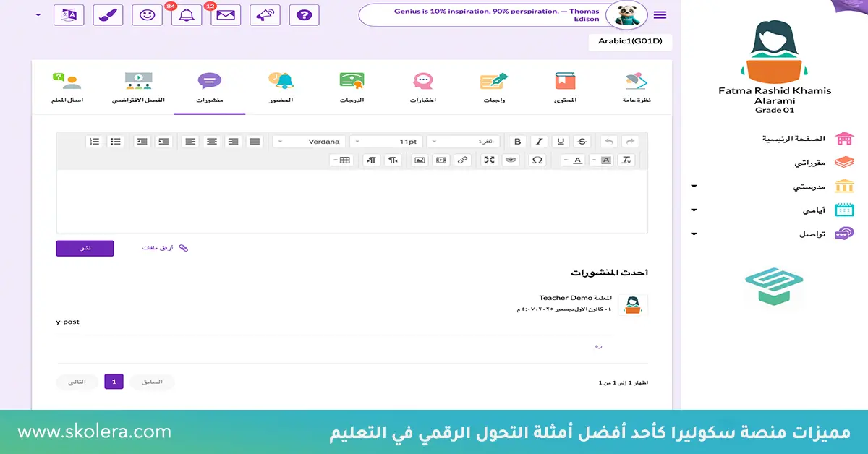Screen dimensions: 868x454
Task: Align text to the right
Action: [233, 142]
